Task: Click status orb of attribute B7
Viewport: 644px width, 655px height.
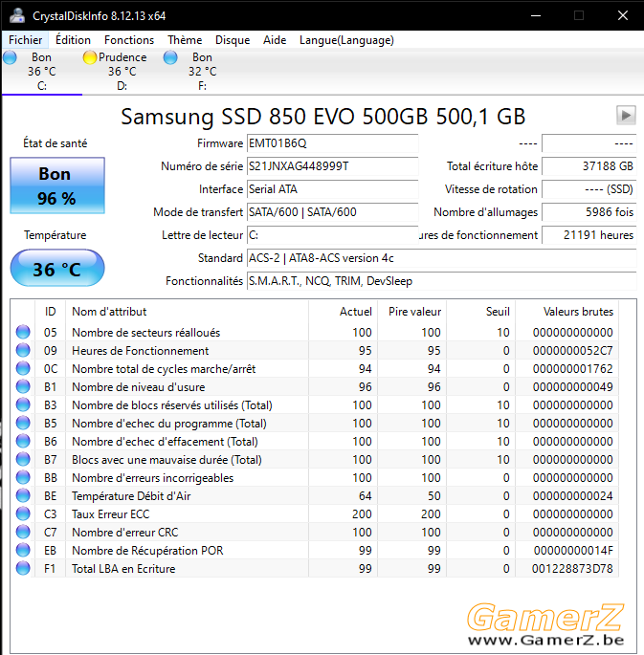Action: pos(23,459)
